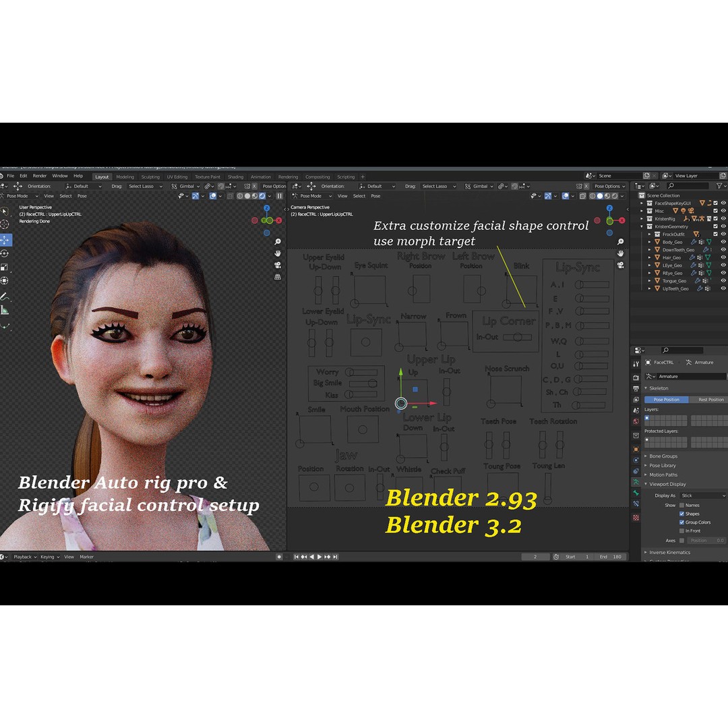Hide Hair_Geo using its eye icon

[x=723, y=257]
